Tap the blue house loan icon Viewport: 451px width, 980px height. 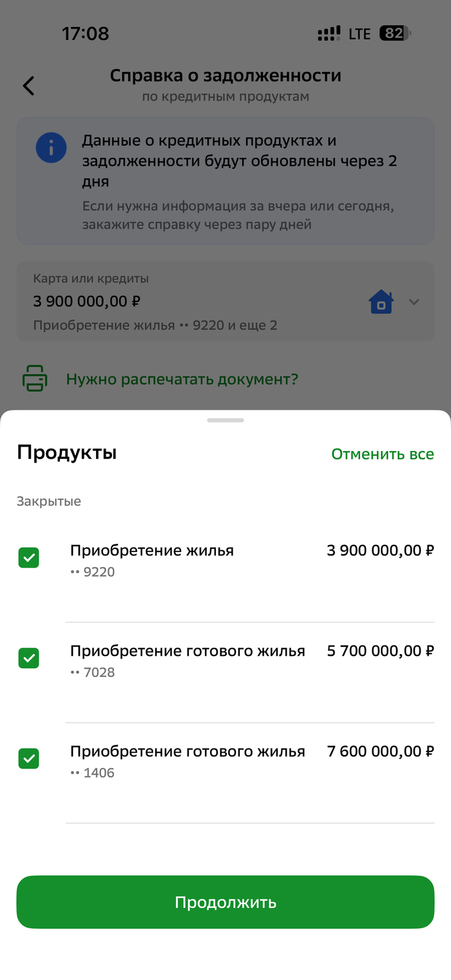(381, 302)
